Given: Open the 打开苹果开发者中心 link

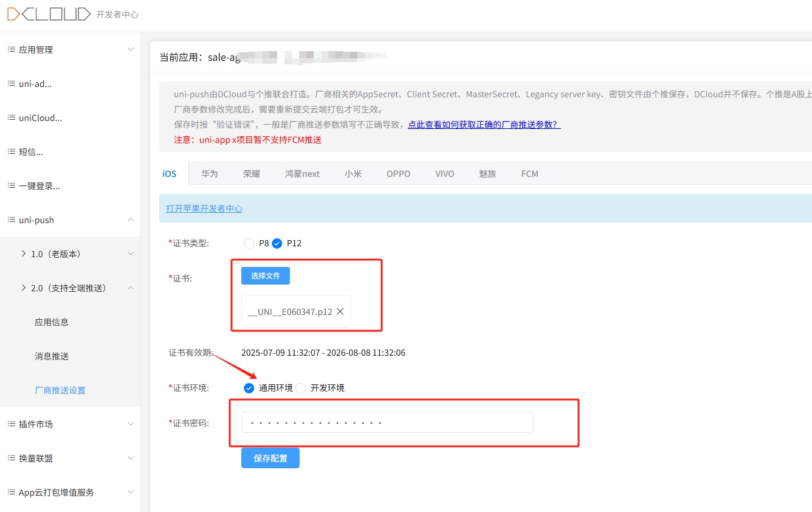Looking at the screenshot, I should [x=204, y=209].
